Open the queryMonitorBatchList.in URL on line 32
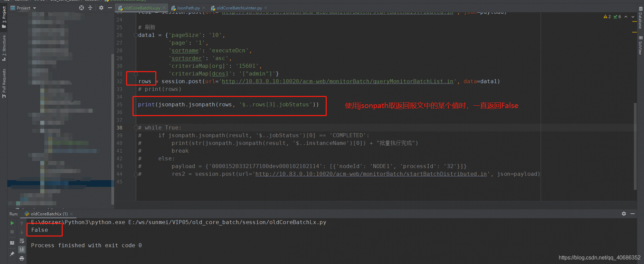Screen dimensions: 644x264 pyautogui.click(x=337, y=82)
